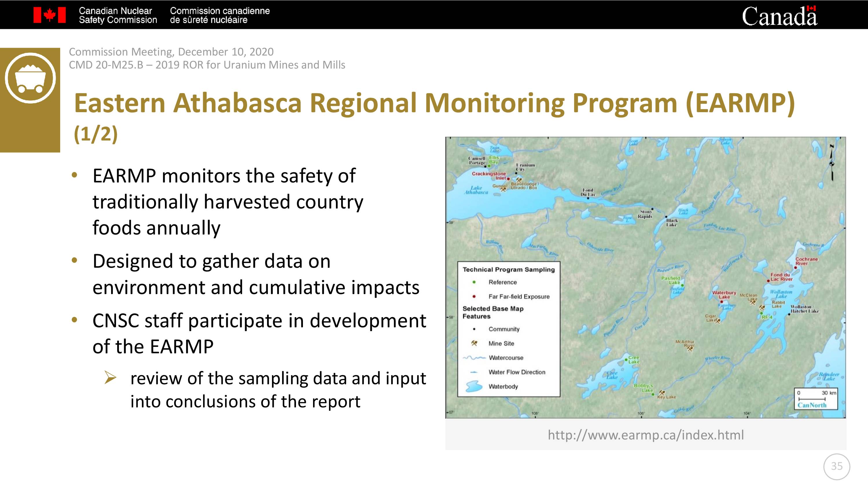
Task: Click 'Canadian Nuclear Safety Commission' text
Action: (118, 15)
